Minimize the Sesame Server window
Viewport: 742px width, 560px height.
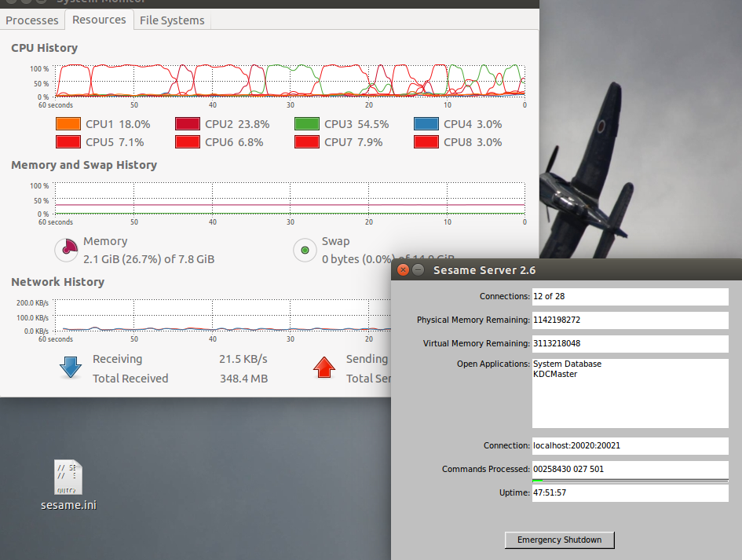point(418,270)
